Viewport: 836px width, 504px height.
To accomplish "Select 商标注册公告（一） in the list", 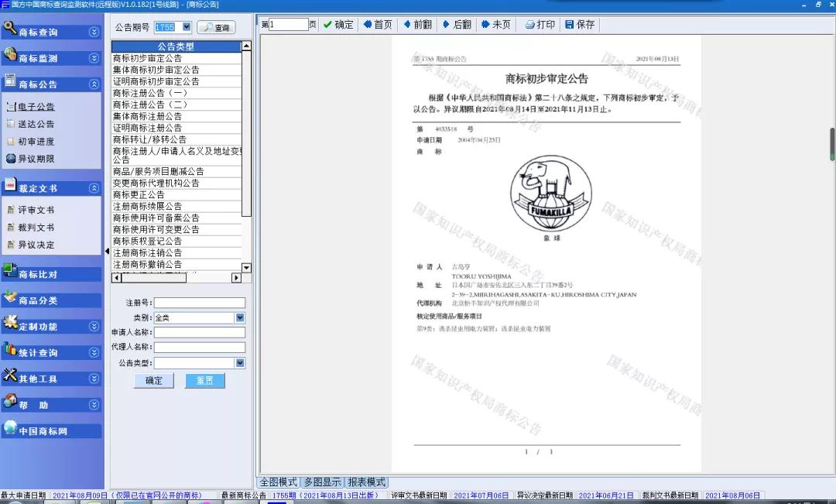I will click(150, 93).
